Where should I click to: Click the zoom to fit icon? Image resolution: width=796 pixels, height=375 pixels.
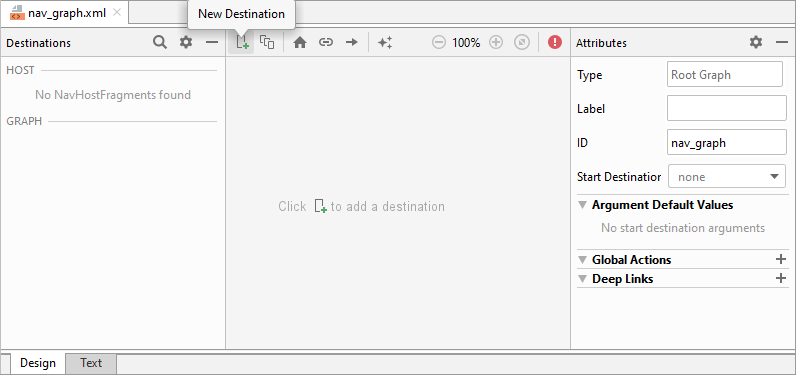tap(522, 43)
